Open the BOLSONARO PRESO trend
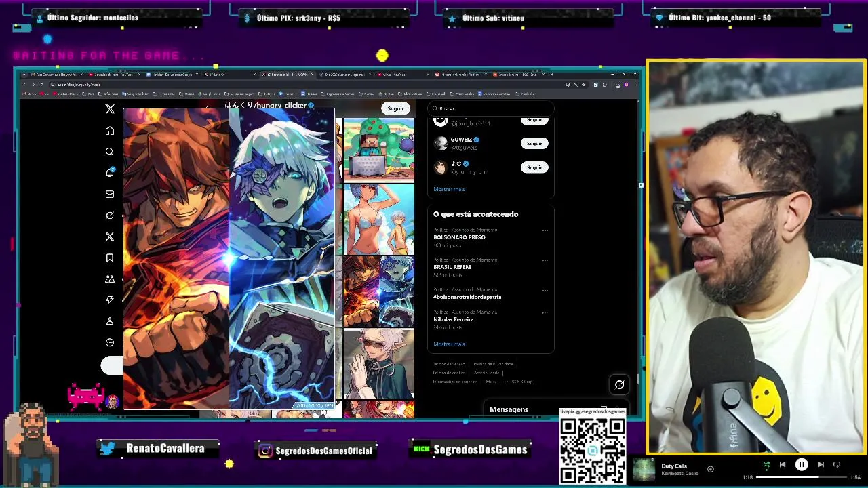 (459, 237)
